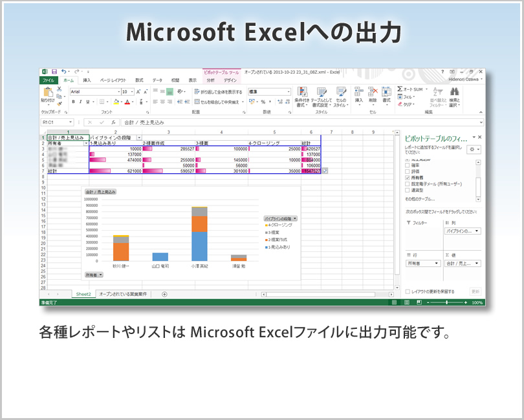Click the Fill Color bucket icon

[116, 102]
